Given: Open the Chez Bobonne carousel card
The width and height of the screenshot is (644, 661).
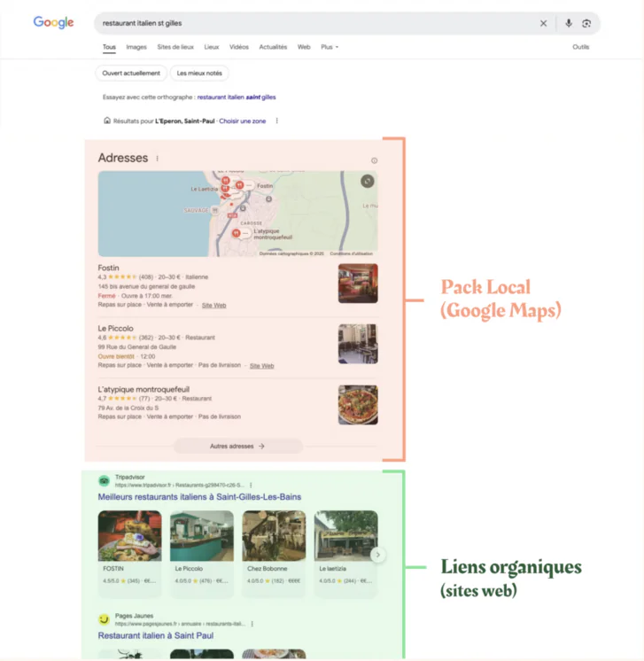Looking at the screenshot, I should [274, 553].
